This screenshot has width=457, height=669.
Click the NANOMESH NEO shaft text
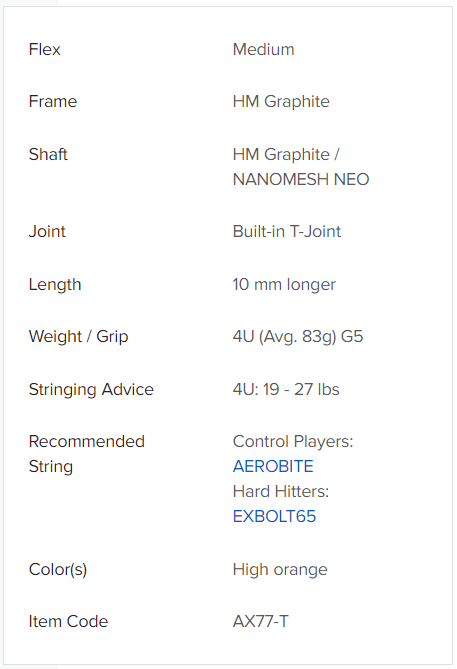301,179
